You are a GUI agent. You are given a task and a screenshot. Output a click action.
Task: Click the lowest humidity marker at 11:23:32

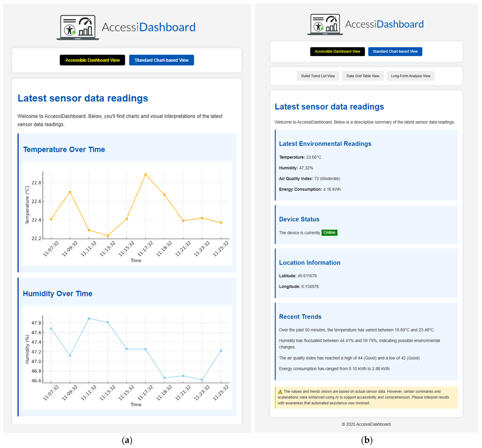click(x=202, y=380)
